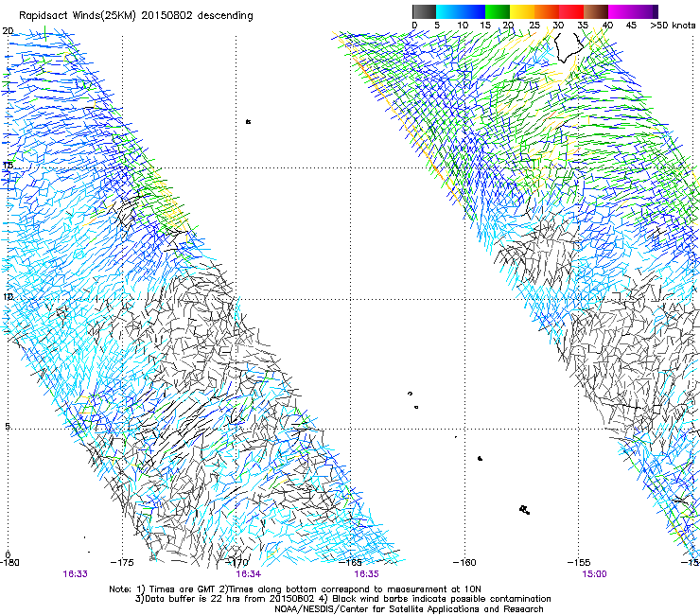This screenshot has height=615, width=700.
Task: Click the '-175' longitude axis label
Action: click(122, 562)
